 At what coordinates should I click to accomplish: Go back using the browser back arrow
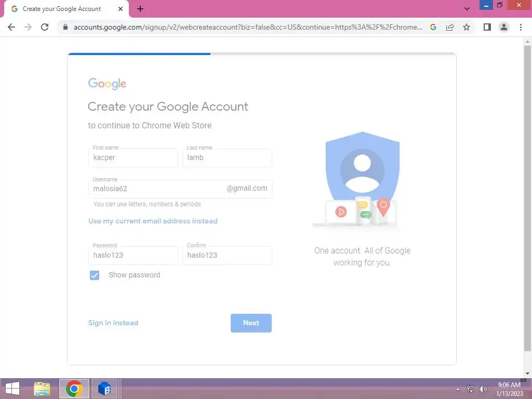(11, 27)
